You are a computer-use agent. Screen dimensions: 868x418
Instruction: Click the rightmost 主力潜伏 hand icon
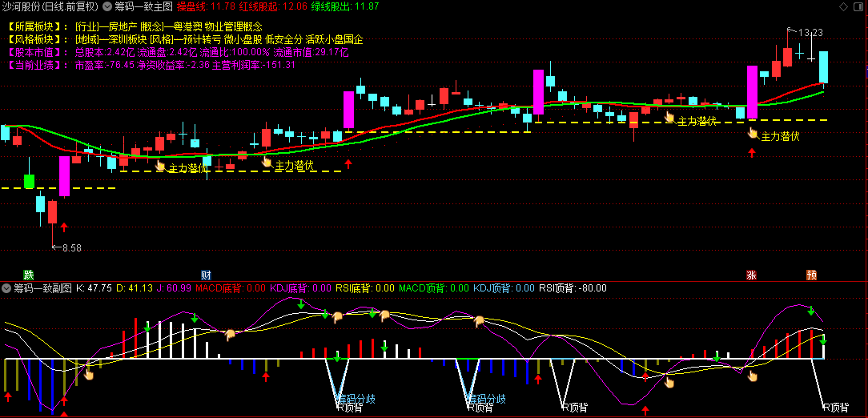click(752, 133)
